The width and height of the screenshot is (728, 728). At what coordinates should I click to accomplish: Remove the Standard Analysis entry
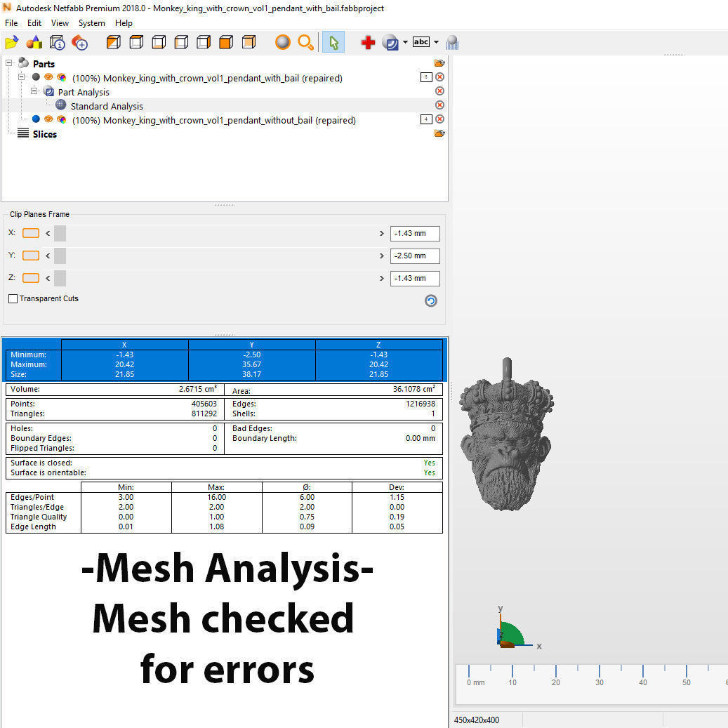(x=439, y=105)
